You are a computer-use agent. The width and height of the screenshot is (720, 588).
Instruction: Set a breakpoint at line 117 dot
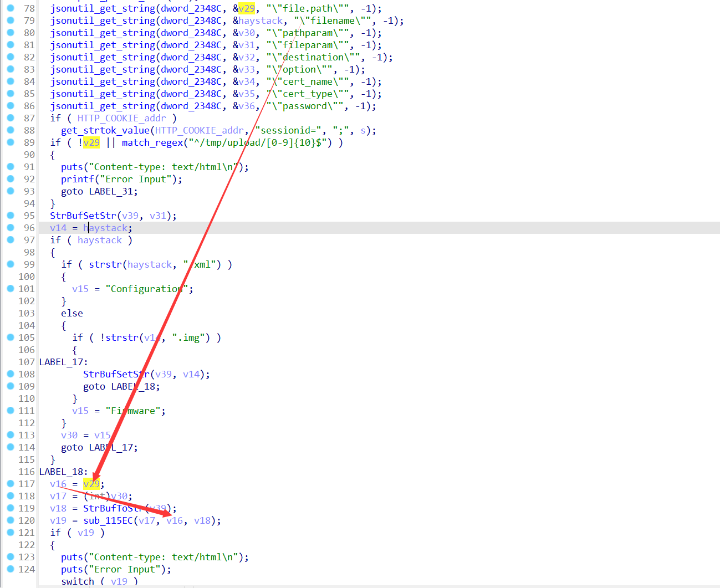tap(10, 484)
